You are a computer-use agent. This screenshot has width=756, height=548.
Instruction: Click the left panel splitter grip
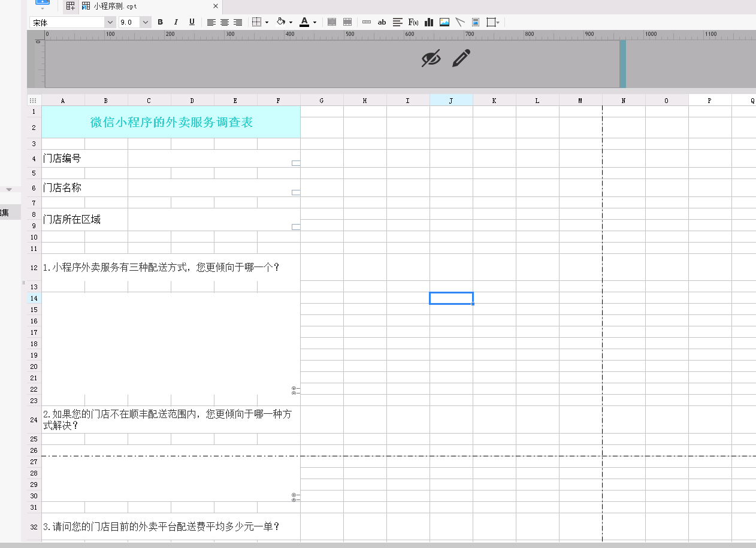(24, 282)
